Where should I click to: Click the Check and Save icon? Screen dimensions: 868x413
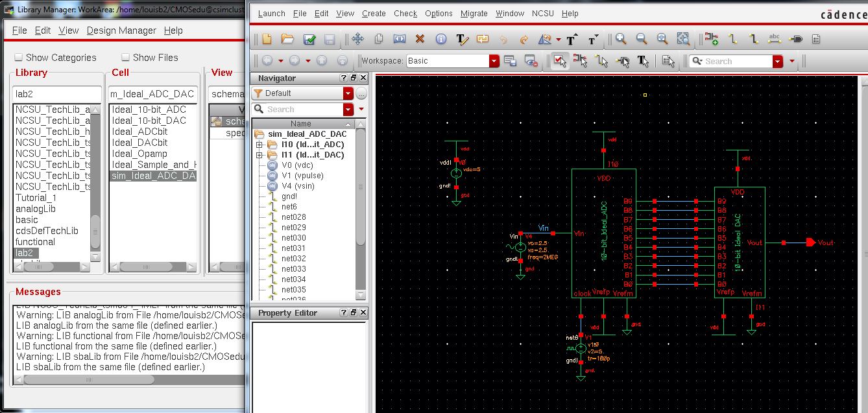(x=309, y=40)
